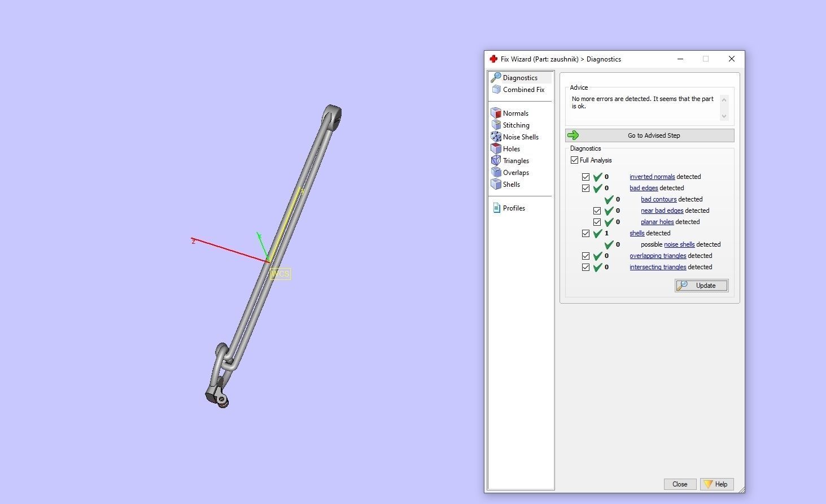The height and width of the screenshot is (504, 826).
Task: Follow the bad edges link
Action: click(x=644, y=188)
